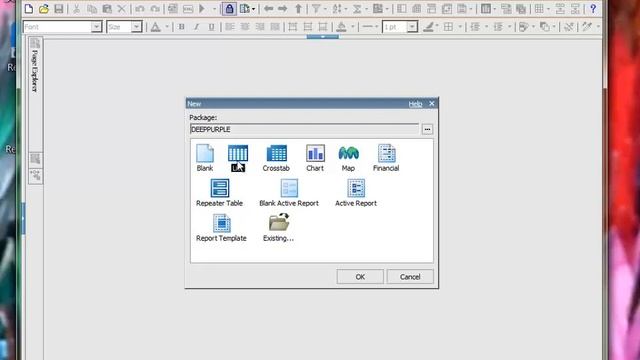Close the New dialog with X
Screen dimensions: 640x360
[x=432, y=104]
